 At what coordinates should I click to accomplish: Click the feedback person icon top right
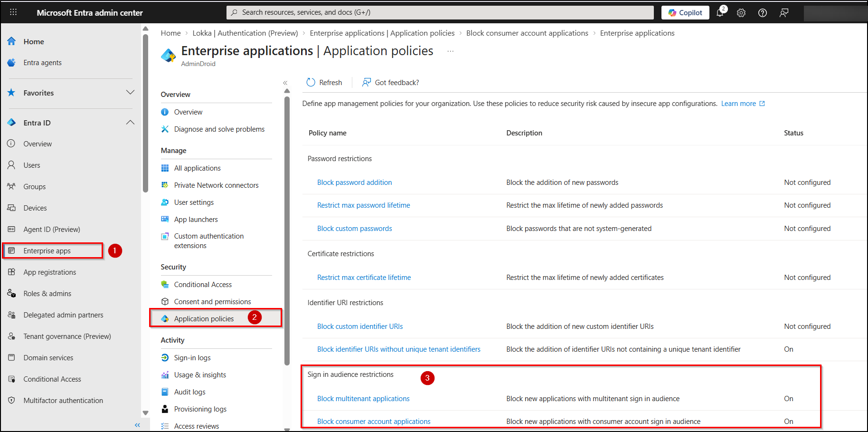tap(783, 13)
